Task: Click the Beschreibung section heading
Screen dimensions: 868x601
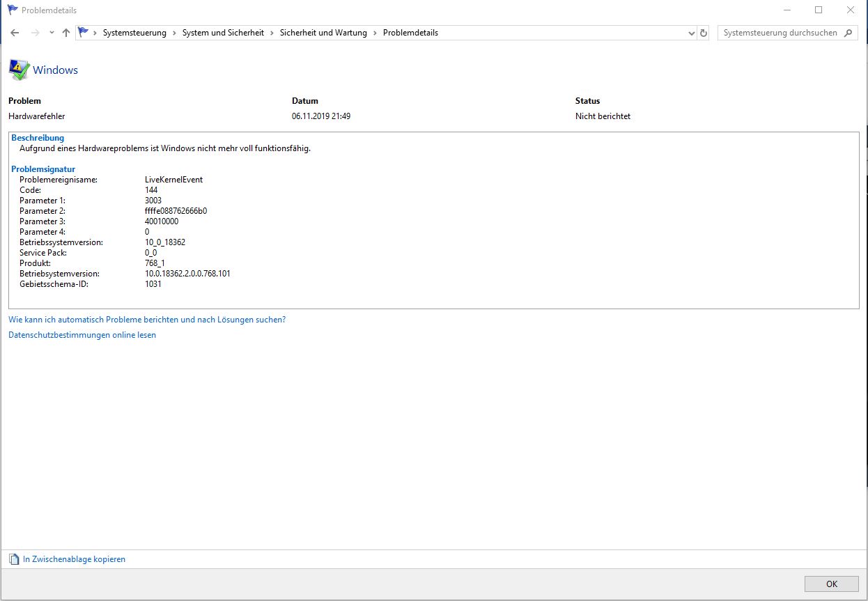Action: point(38,138)
